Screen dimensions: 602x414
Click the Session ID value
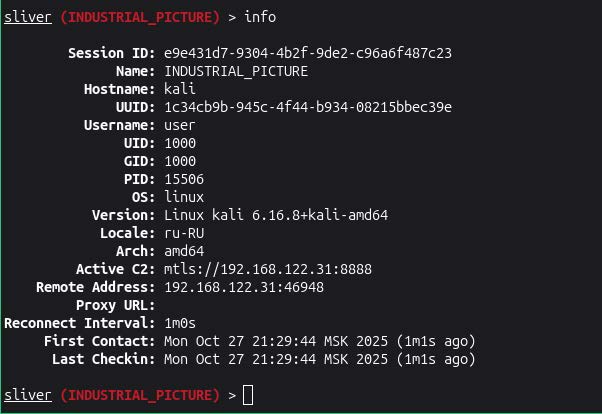pyautogui.click(x=308, y=53)
